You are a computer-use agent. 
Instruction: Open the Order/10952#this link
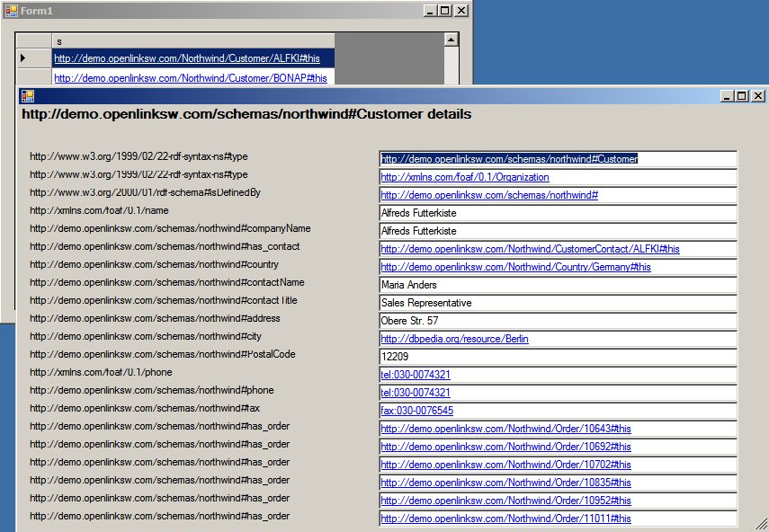pos(505,501)
